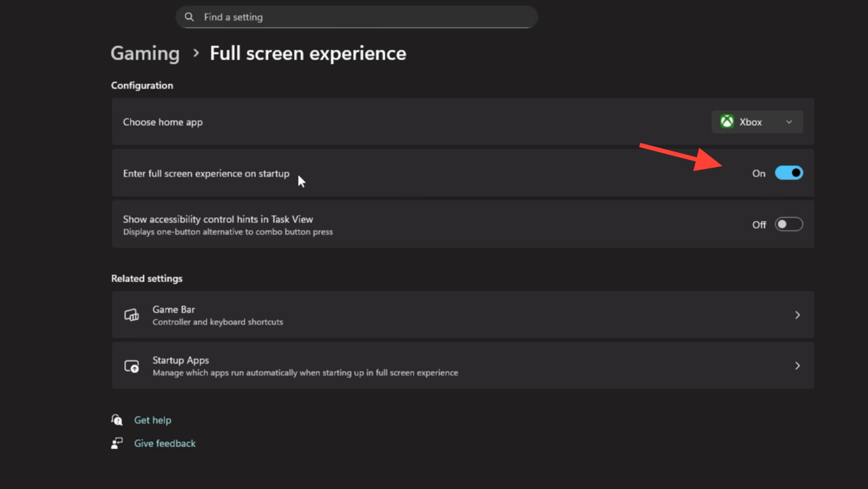Screen dimensions: 868x489
Task: Click the Get help headset icon
Action: point(117,420)
